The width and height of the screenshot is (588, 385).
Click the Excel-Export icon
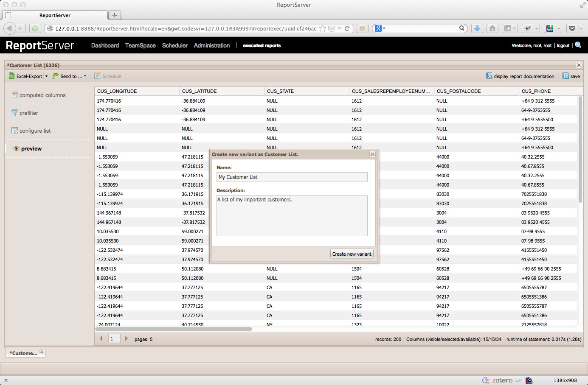(x=12, y=76)
